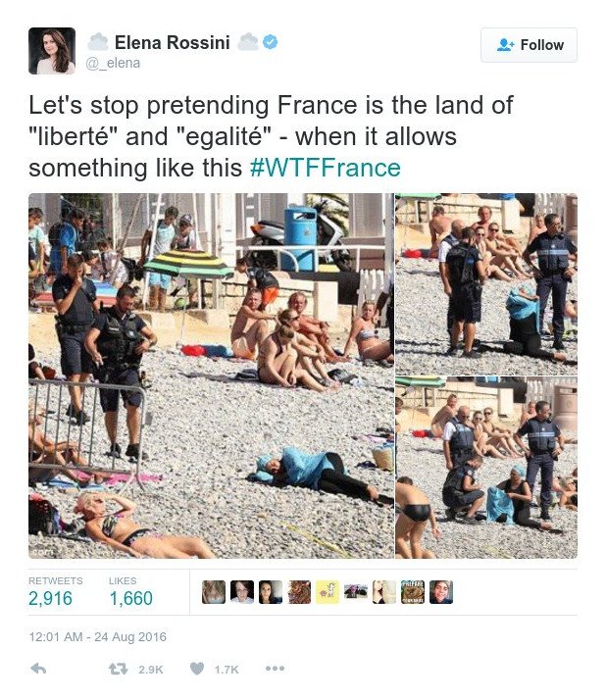The width and height of the screenshot is (606, 700).
Task: View the 1,660 likes count
Action: tap(130, 598)
